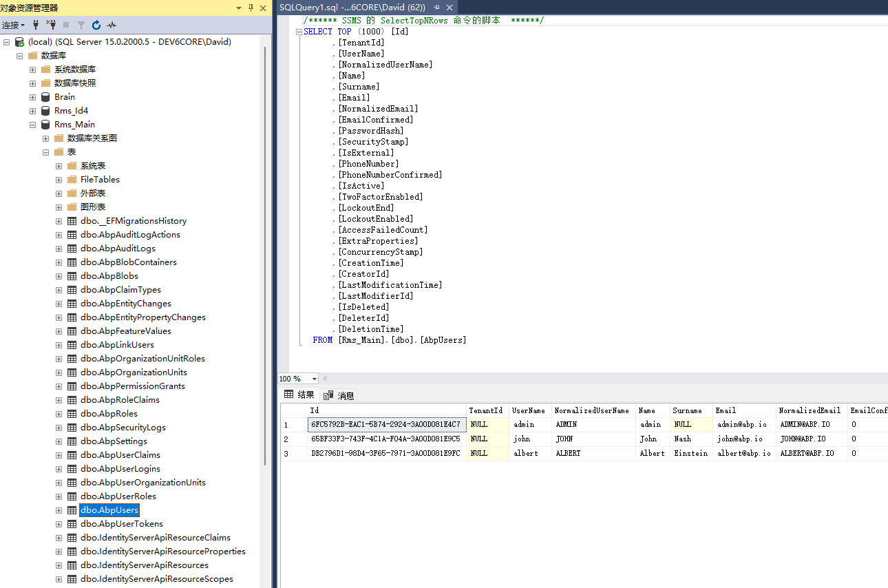The image size is (888, 588).
Task: Click the stop square icon in Object Explorer
Action: click(66, 25)
